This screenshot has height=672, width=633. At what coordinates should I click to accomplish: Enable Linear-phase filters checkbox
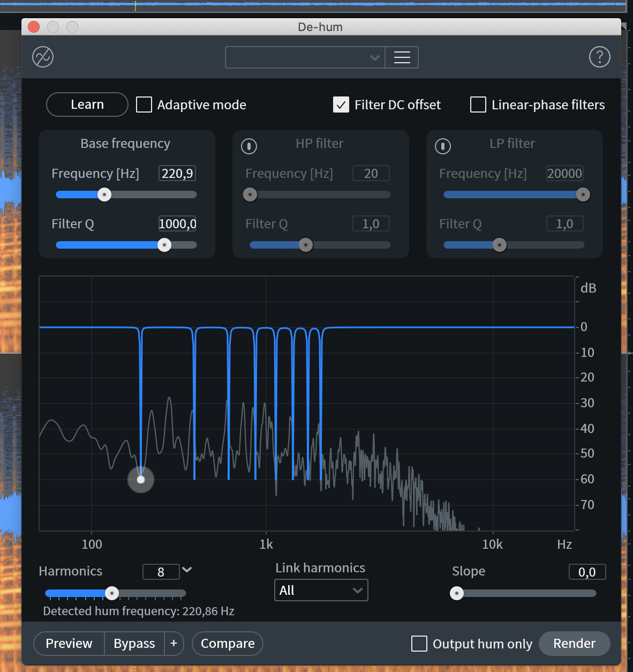(478, 104)
